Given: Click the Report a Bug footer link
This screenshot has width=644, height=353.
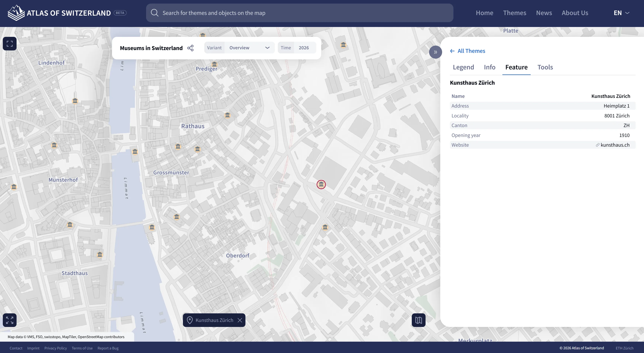Looking at the screenshot, I should coord(108,348).
